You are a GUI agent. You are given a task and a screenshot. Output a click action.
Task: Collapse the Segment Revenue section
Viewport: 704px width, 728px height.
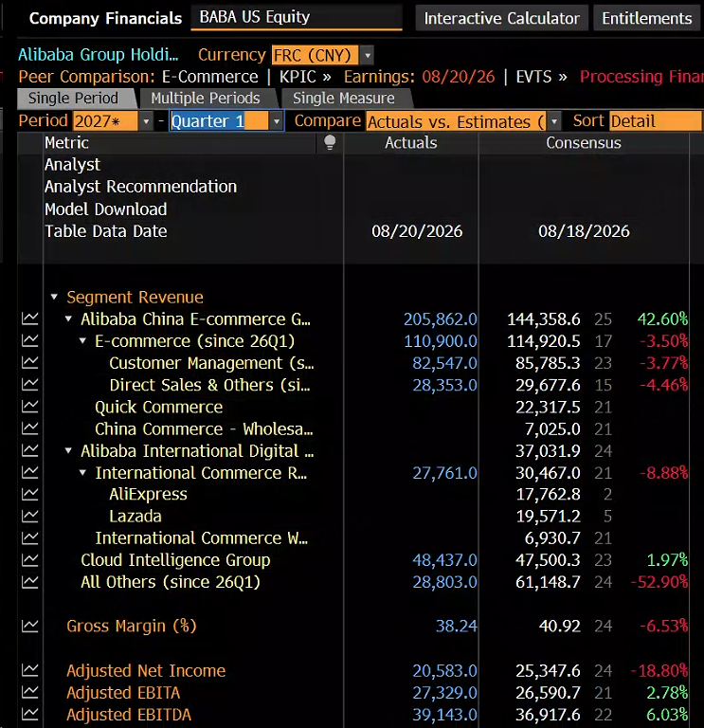pyautogui.click(x=54, y=297)
